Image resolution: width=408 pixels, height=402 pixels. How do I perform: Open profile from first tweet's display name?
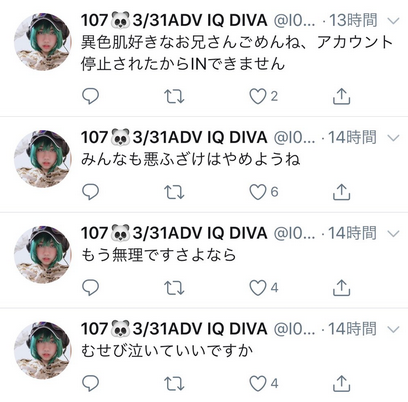click(x=174, y=21)
